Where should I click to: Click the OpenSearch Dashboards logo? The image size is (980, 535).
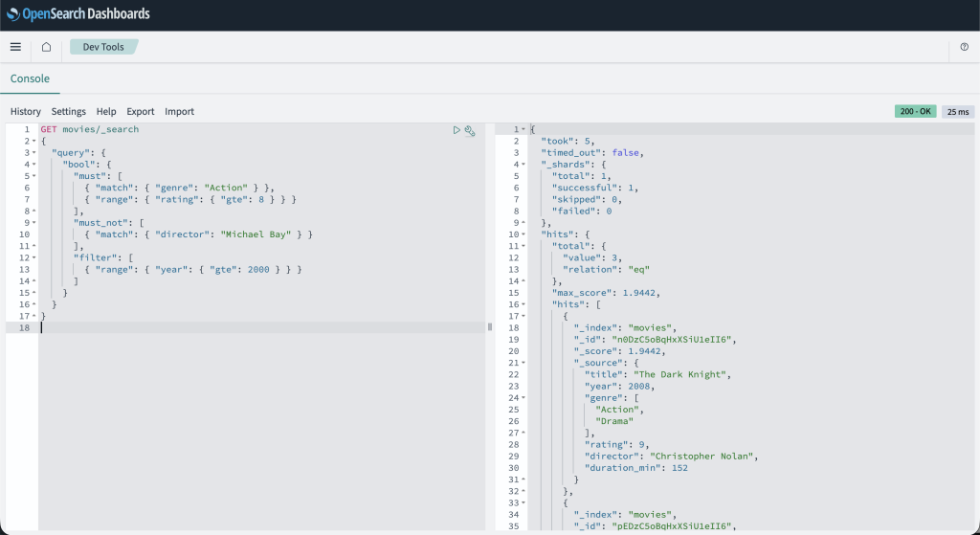tap(78, 14)
